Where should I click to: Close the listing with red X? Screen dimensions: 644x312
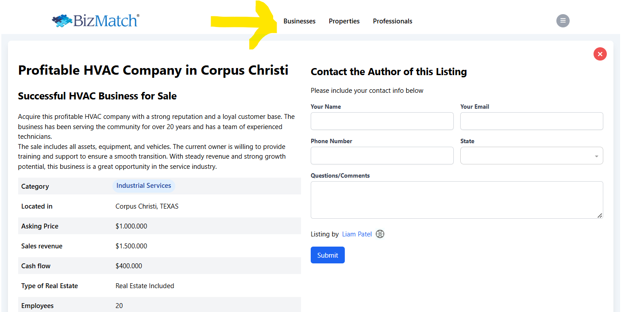click(600, 54)
